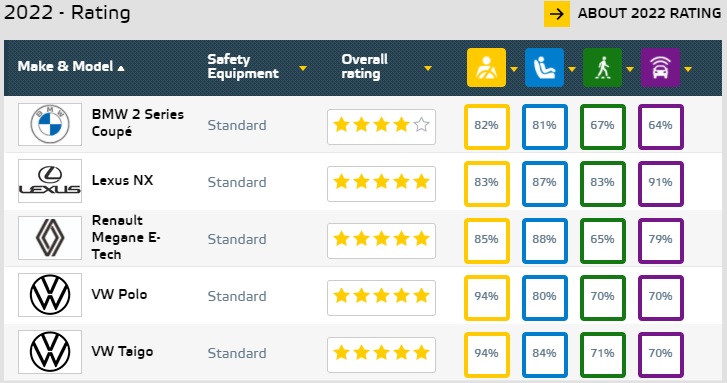
Task: Sort by Safety Equipment dropdown arrow
Action: click(x=303, y=69)
